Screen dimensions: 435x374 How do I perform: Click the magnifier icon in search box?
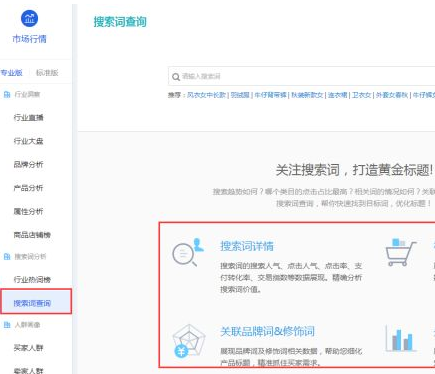[x=176, y=77]
